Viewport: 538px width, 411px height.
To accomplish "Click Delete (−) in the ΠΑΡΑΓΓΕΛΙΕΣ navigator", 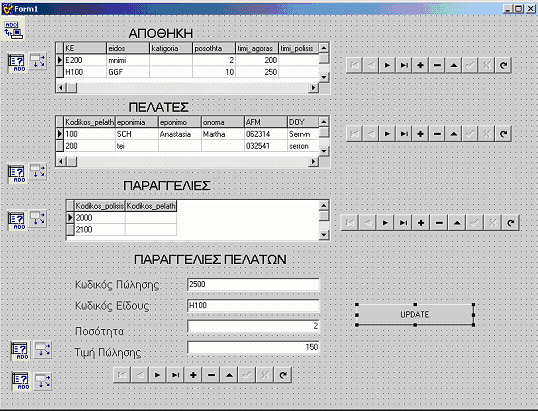I will pos(439,223).
